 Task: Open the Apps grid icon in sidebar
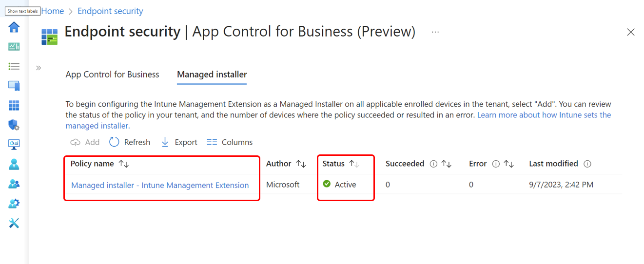point(14,105)
